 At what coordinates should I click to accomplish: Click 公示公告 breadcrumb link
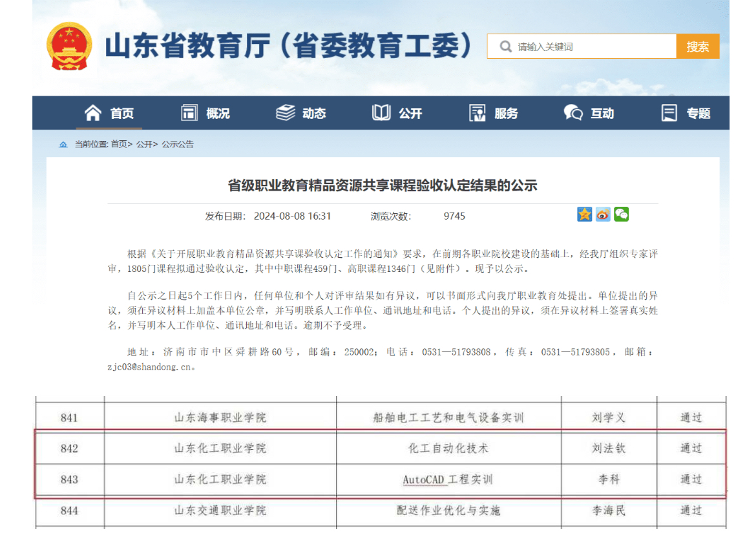[x=178, y=144]
